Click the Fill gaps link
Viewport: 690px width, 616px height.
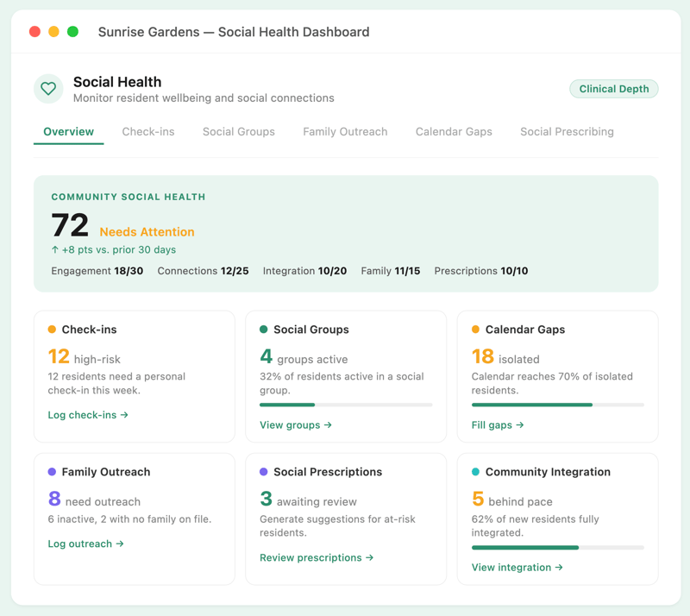coord(498,425)
